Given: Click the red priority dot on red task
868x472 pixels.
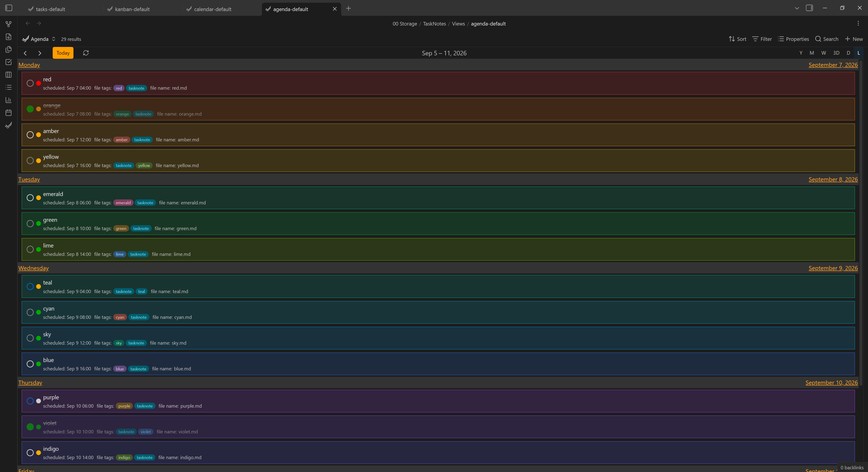Looking at the screenshot, I should pos(38,83).
